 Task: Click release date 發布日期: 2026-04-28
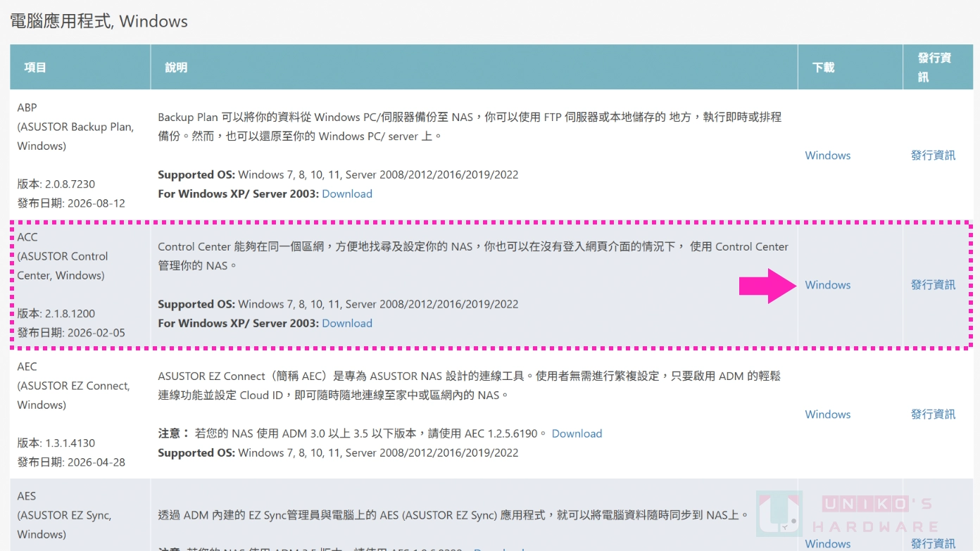pyautogui.click(x=71, y=462)
